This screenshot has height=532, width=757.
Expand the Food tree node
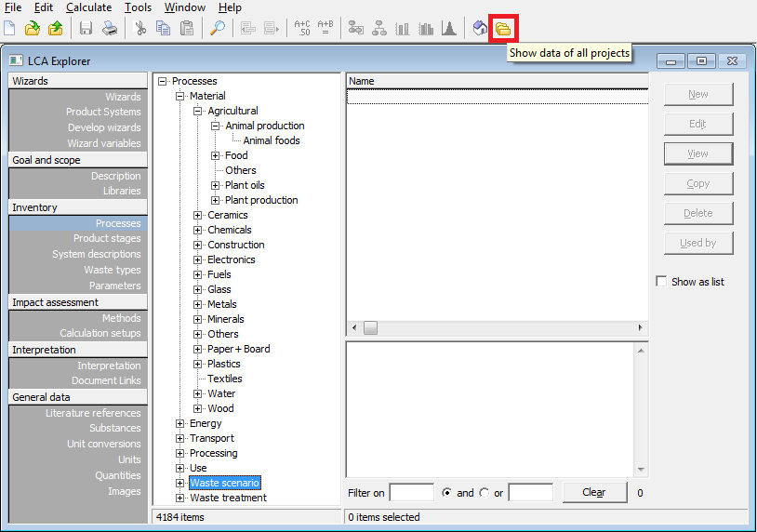pyautogui.click(x=216, y=156)
